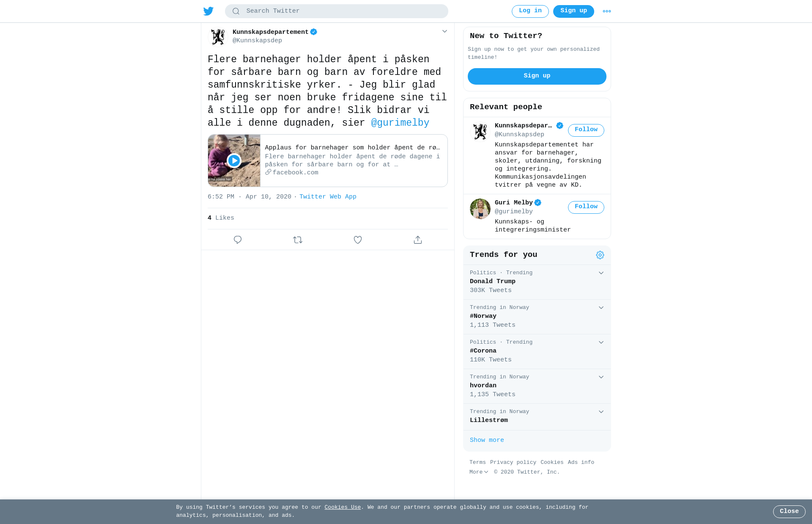Open Kunnskapsdepartement avatar in tweet header
The height and width of the screenshot is (524, 812).
click(218, 37)
